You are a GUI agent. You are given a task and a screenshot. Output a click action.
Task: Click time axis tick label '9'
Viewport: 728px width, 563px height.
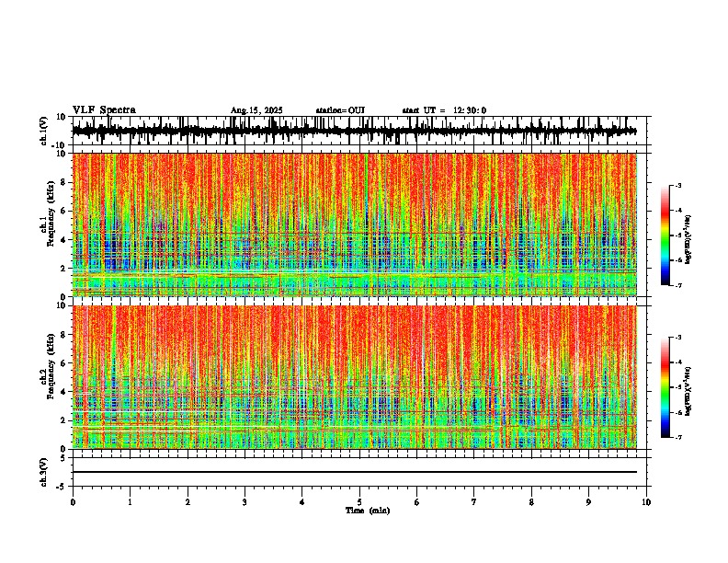tap(588, 502)
